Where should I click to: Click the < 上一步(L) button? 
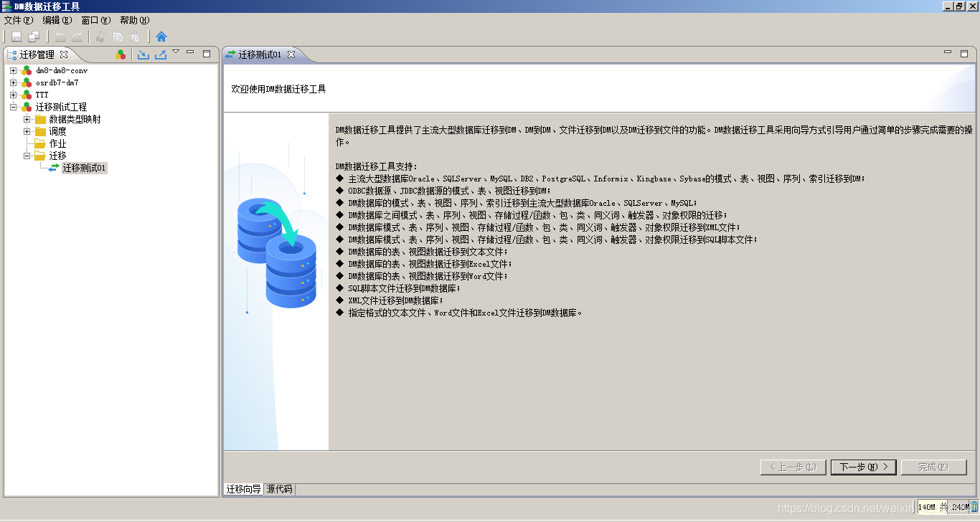[x=793, y=467]
